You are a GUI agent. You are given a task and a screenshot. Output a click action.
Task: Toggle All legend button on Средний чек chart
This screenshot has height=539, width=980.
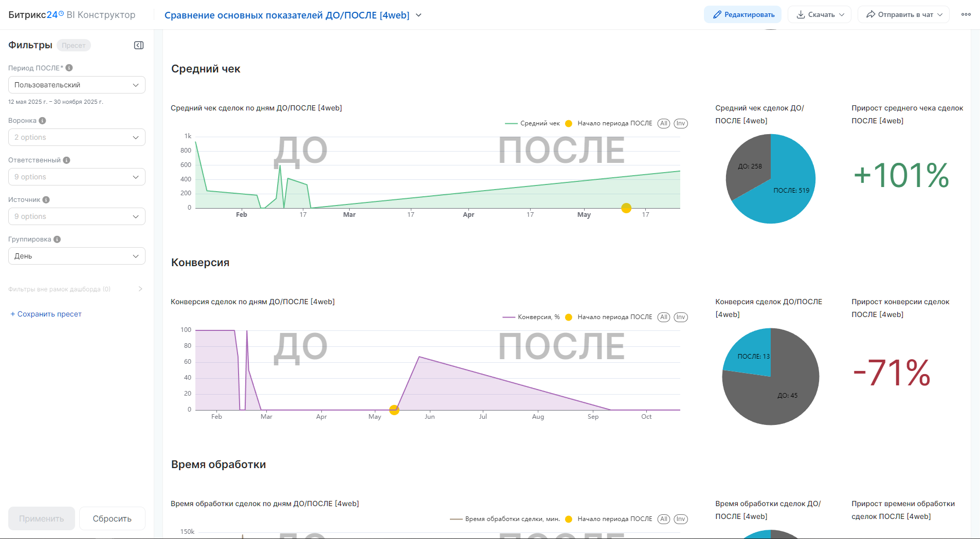(x=664, y=123)
